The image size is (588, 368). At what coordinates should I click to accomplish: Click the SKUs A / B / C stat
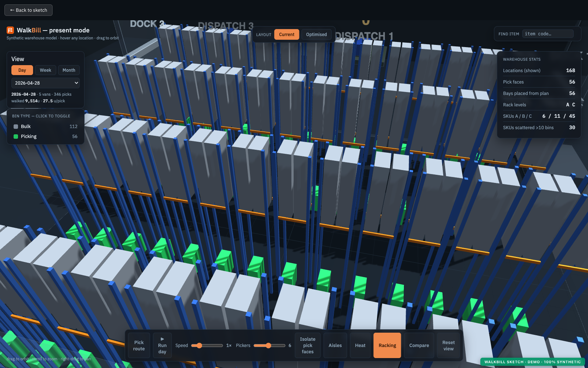tap(539, 116)
